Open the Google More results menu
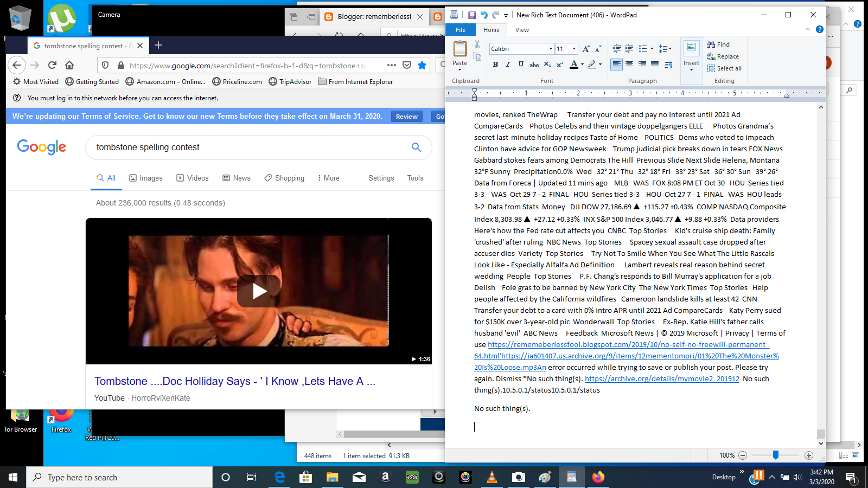This screenshot has height=488, width=868. 329,178
